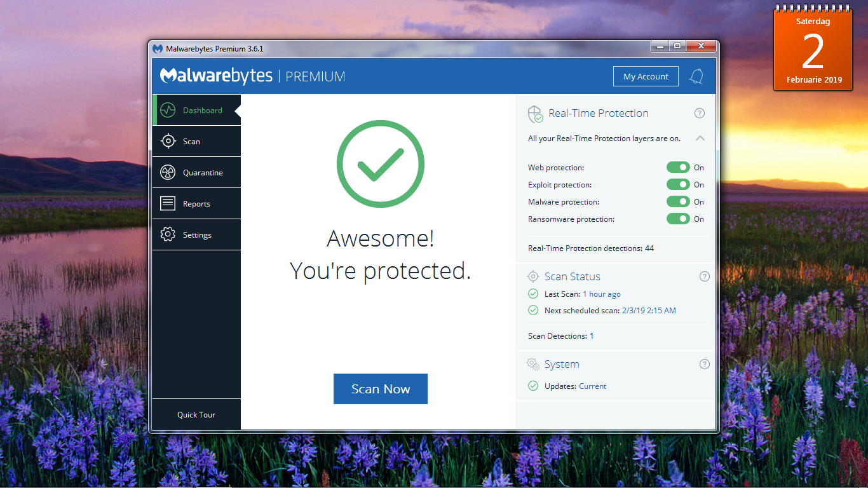Turn off Ransomware protection

click(x=678, y=219)
